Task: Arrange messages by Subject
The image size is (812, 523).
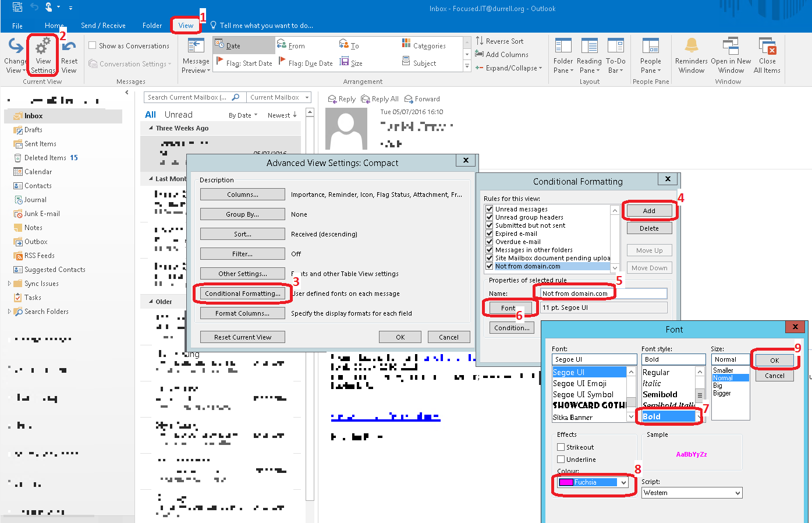Action: click(x=419, y=63)
